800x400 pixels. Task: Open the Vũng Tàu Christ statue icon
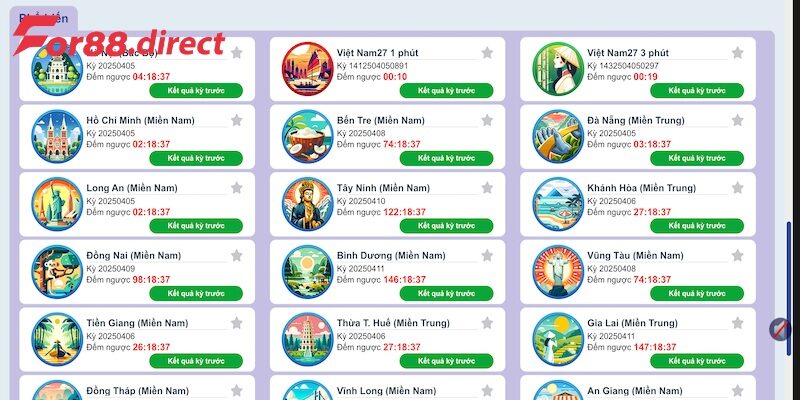click(x=558, y=272)
